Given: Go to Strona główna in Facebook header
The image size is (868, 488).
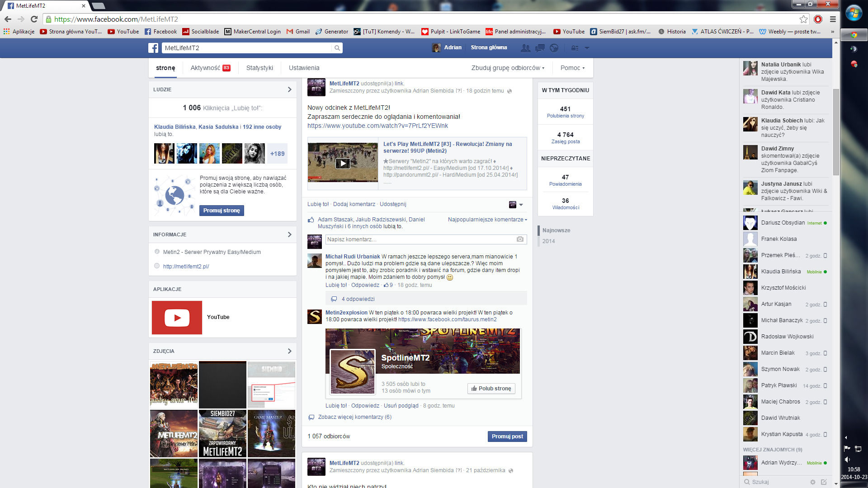Looking at the screenshot, I should coord(489,47).
